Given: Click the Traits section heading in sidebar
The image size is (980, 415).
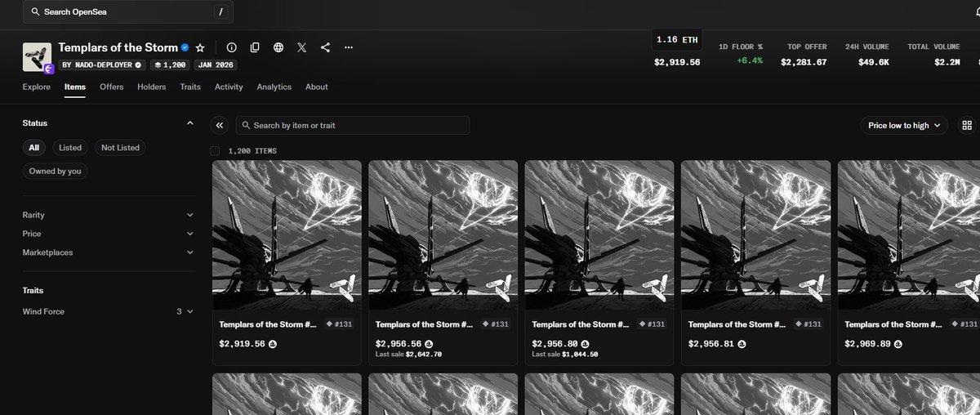Looking at the screenshot, I should pyautogui.click(x=33, y=290).
